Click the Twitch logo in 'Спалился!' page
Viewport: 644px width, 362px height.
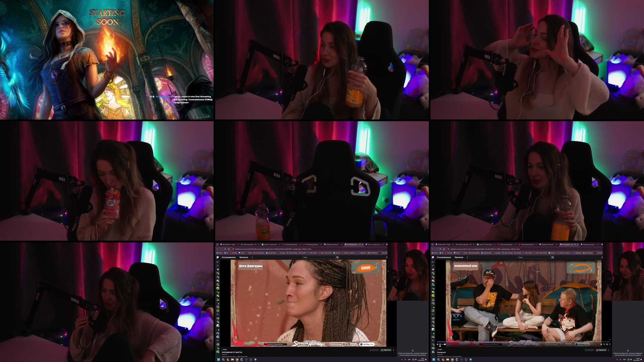pyautogui.click(x=433, y=257)
